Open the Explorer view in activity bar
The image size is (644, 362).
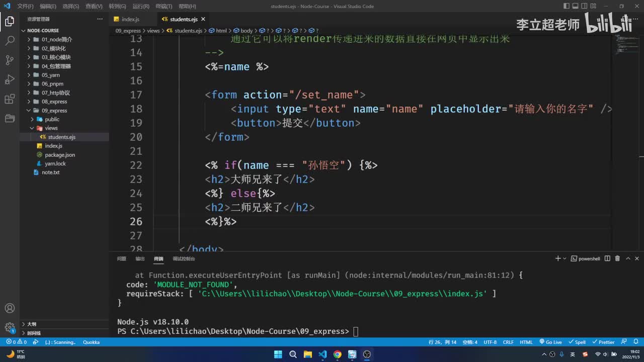click(10, 21)
